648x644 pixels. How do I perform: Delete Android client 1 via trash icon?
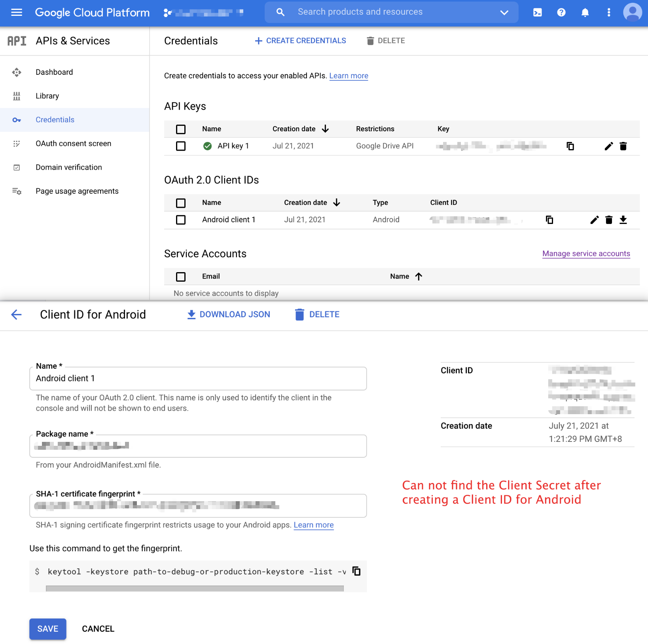click(x=609, y=220)
